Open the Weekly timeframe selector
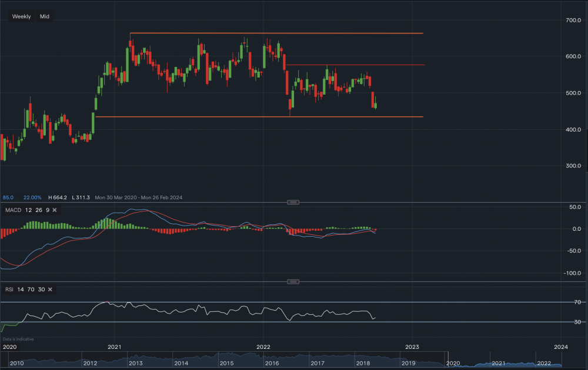 pyautogui.click(x=22, y=16)
